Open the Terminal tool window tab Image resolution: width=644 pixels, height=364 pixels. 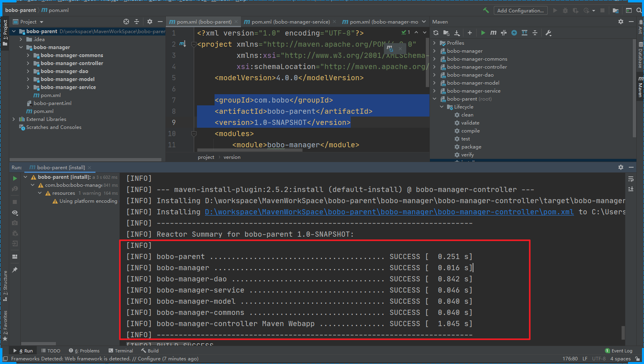tap(121, 351)
